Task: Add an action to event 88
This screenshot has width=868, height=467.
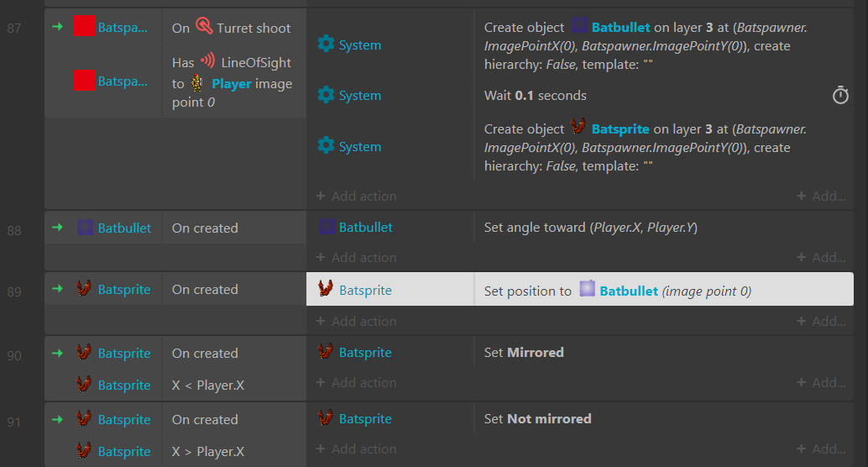Action: pos(356,257)
